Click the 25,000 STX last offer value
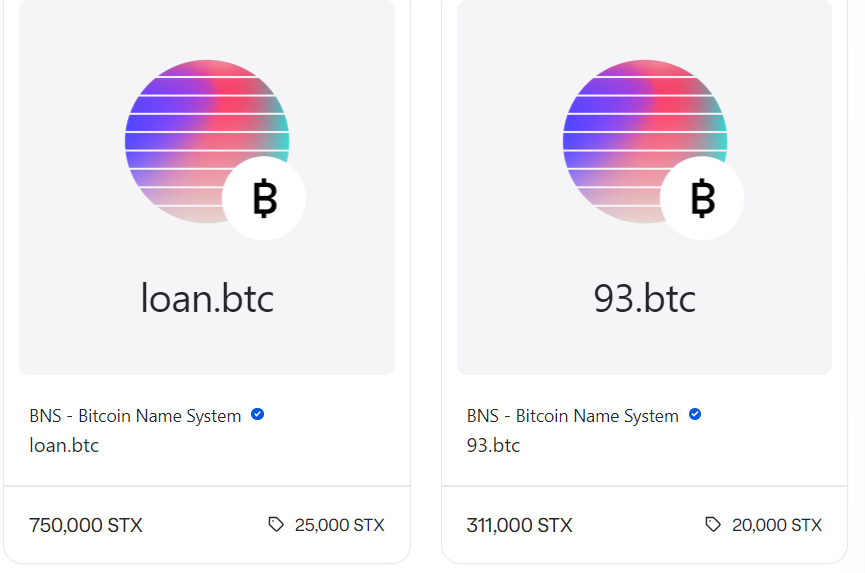The image size is (865, 573). pos(339,525)
